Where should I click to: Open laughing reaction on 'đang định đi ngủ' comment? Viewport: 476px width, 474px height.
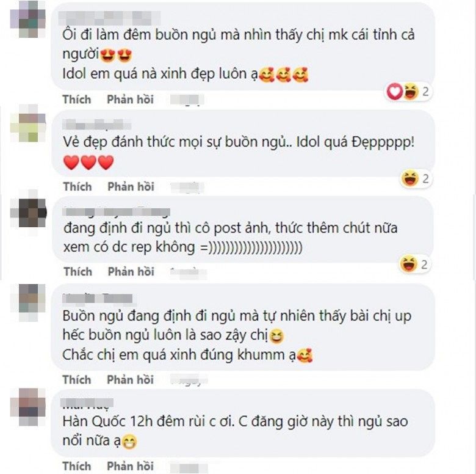tap(408, 264)
